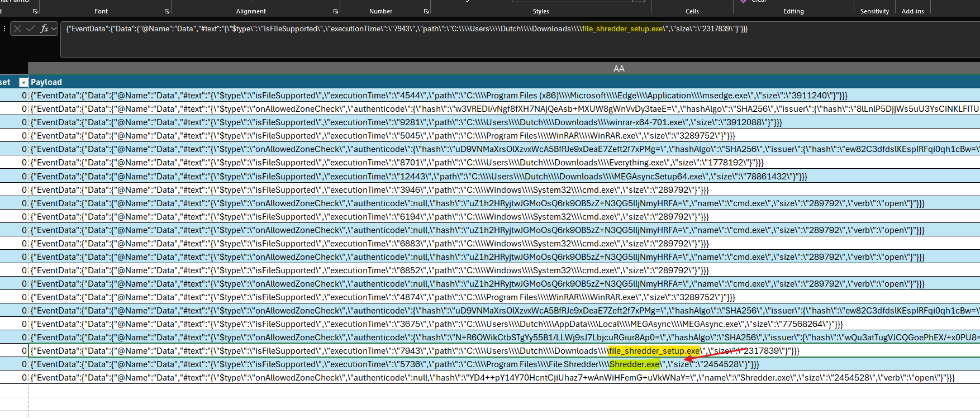Screen dimensions: 980x418
Task: Select the cmd.exe row with executionTime 6852
Action: [x=505, y=270]
